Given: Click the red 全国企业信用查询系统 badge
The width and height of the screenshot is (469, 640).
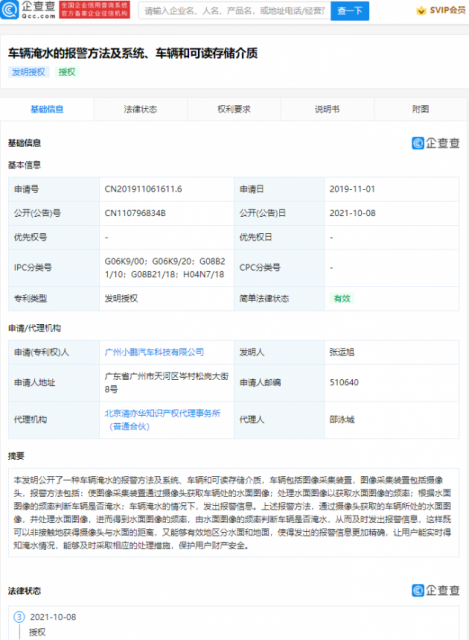Looking at the screenshot, I should tap(95, 10).
